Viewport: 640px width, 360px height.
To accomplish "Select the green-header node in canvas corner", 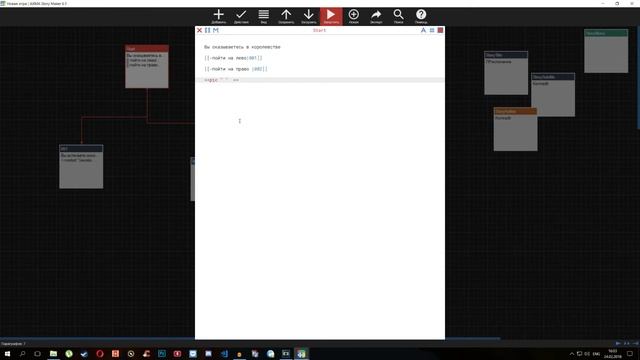I will (x=606, y=51).
